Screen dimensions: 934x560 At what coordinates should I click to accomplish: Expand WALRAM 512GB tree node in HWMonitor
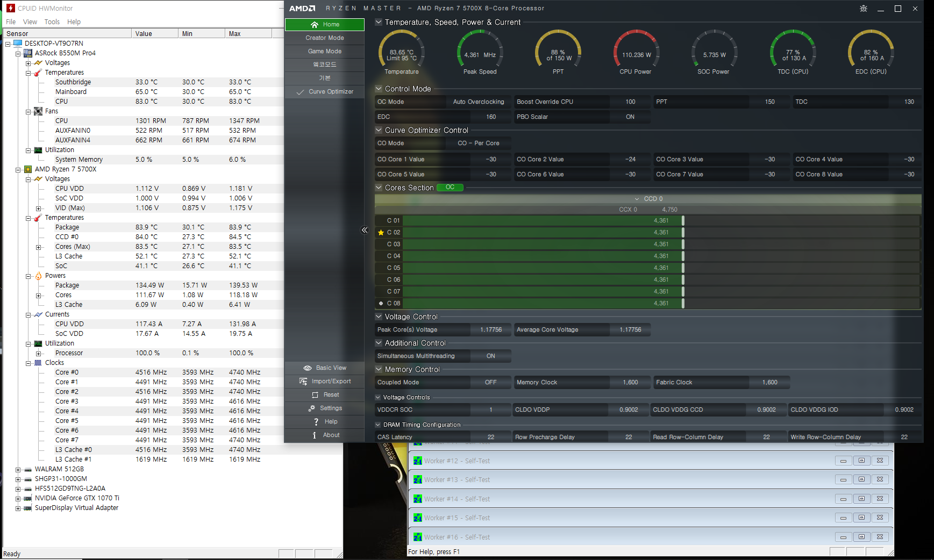coord(18,470)
